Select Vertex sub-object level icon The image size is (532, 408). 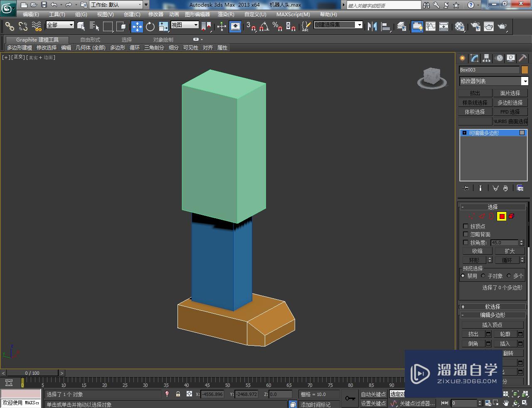pos(472,216)
